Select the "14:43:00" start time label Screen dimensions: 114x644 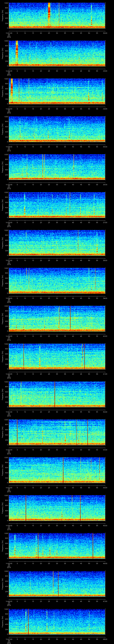coord(9,488)
